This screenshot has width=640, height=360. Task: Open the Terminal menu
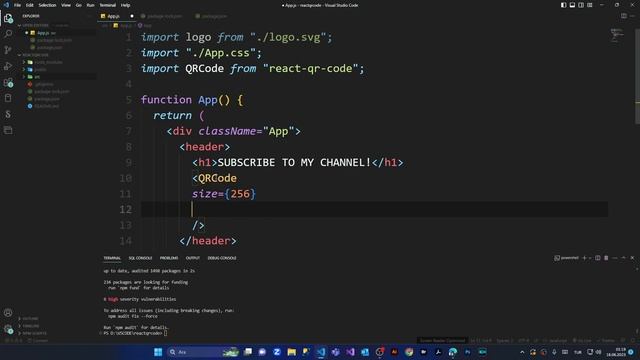[x=108, y=5]
